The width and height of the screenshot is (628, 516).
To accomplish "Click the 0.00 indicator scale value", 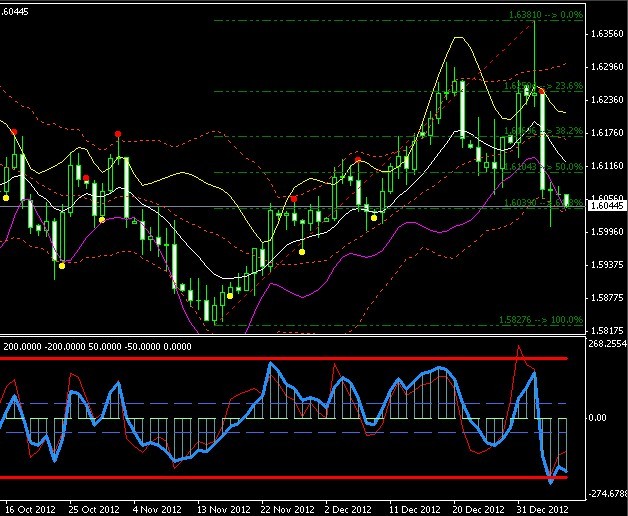I will coord(598,418).
